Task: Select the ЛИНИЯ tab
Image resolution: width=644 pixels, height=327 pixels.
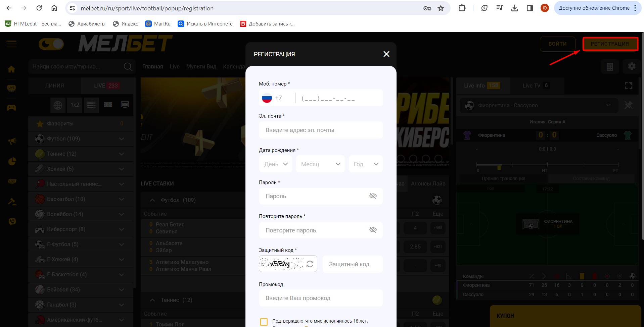Action: pyautogui.click(x=54, y=86)
